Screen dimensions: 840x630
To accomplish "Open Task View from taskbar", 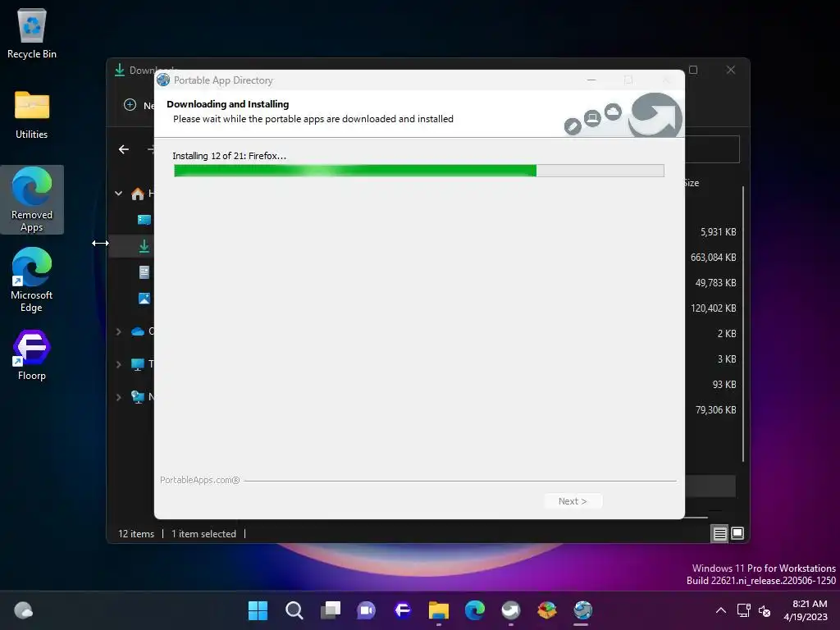I will (331, 610).
